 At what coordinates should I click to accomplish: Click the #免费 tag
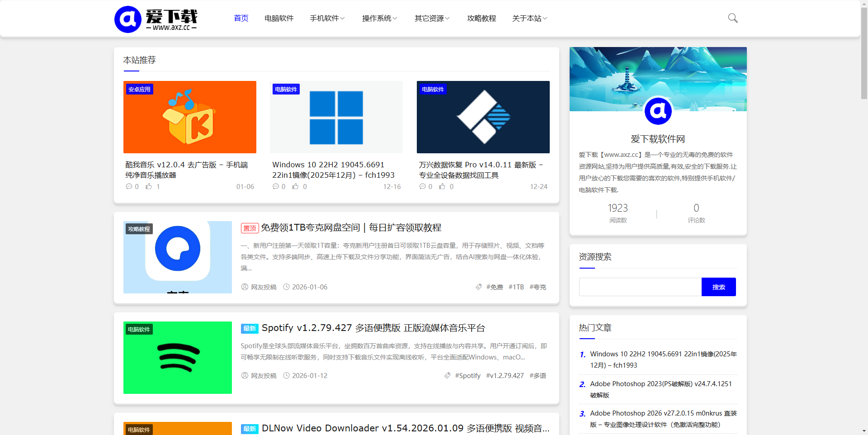click(x=495, y=287)
